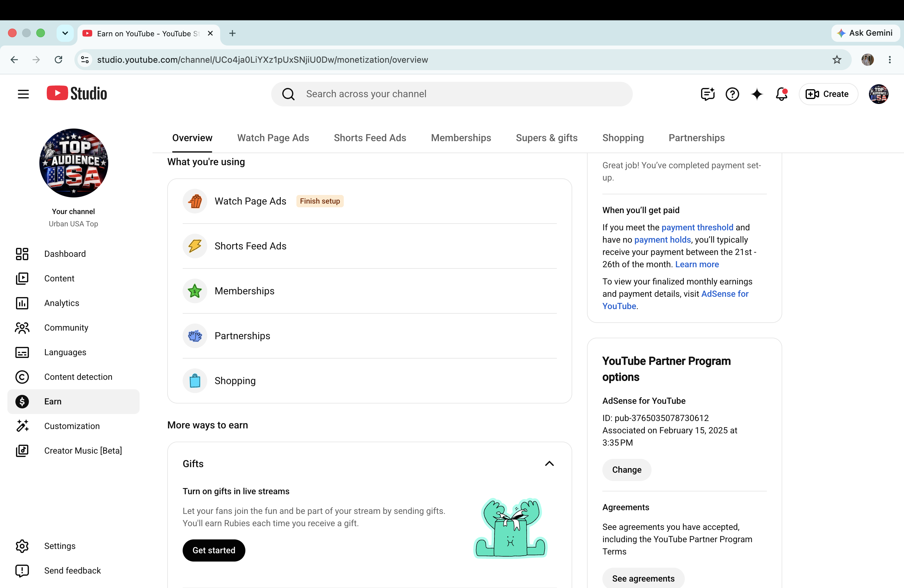Image resolution: width=904 pixels, height=588 pixels.
Task: Collapse the Gifts section chevron
Action: point(549,463)
